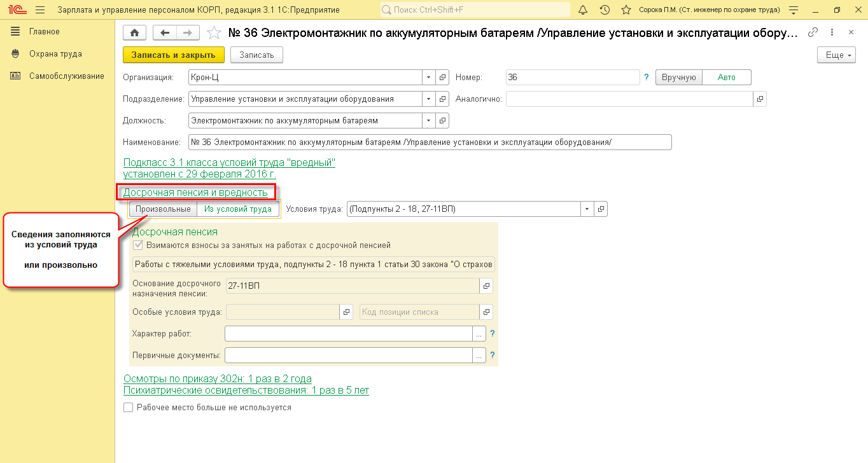Image resolution: width=868 pixels, height=463 pixels.
Task: Open Досрочная пенсия и вредность link
Action: [195, 192]
